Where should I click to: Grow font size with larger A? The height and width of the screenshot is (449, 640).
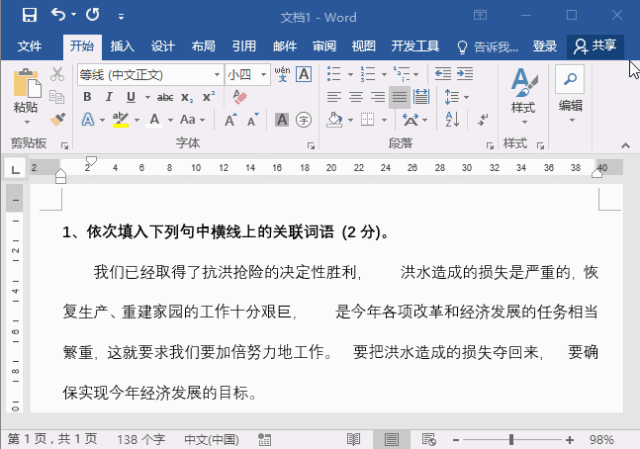[x=230, y=120]
